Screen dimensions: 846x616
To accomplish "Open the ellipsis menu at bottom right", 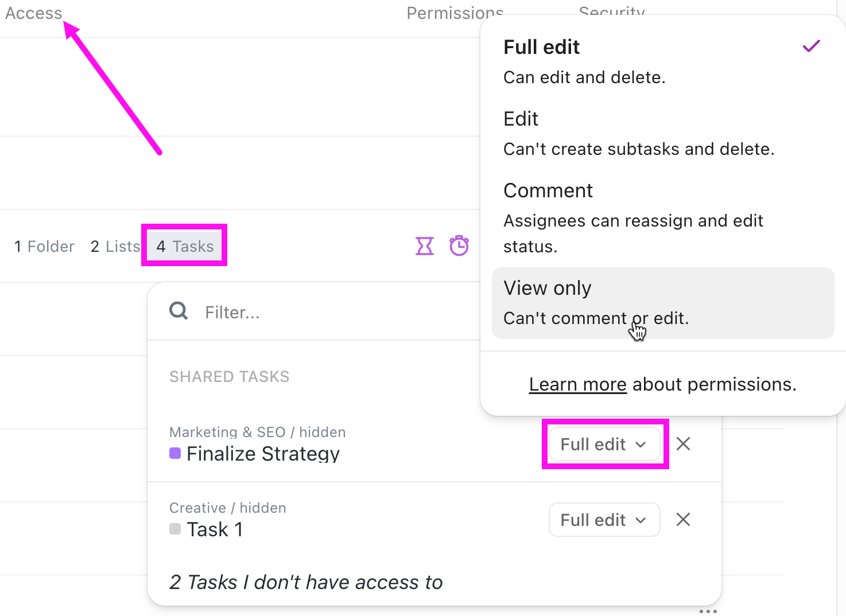I will [x=708, y=611].
